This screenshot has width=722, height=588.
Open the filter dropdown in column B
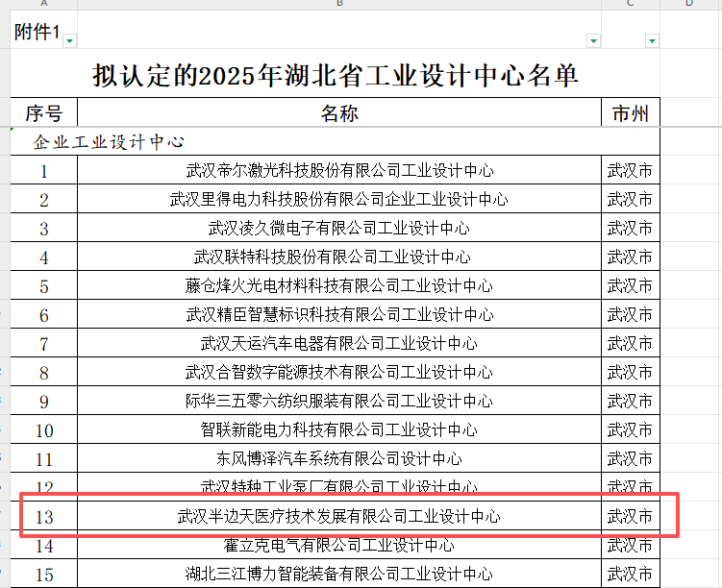592,40
